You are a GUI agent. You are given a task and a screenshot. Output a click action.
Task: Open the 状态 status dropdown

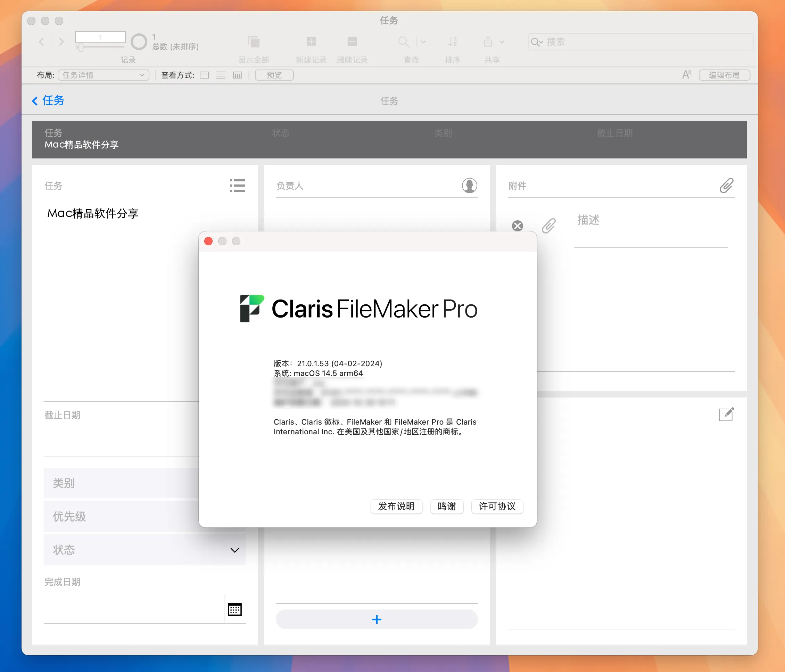click(x=145, y=550)
